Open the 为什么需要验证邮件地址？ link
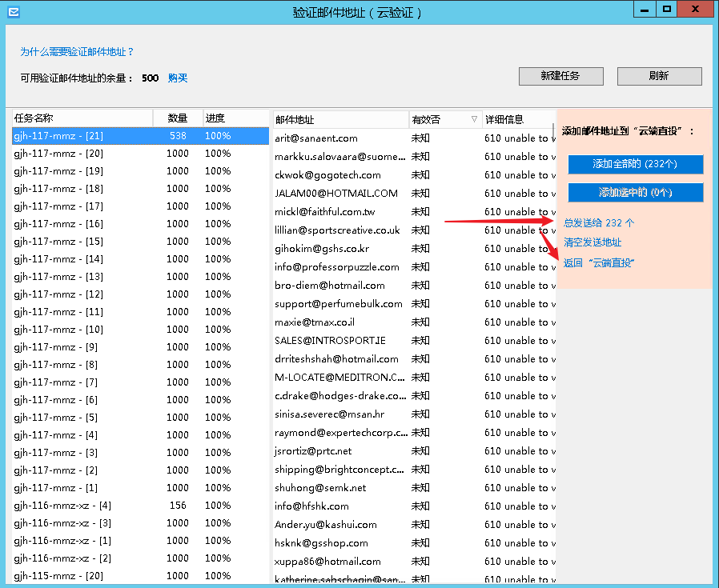 click(77, 51)
